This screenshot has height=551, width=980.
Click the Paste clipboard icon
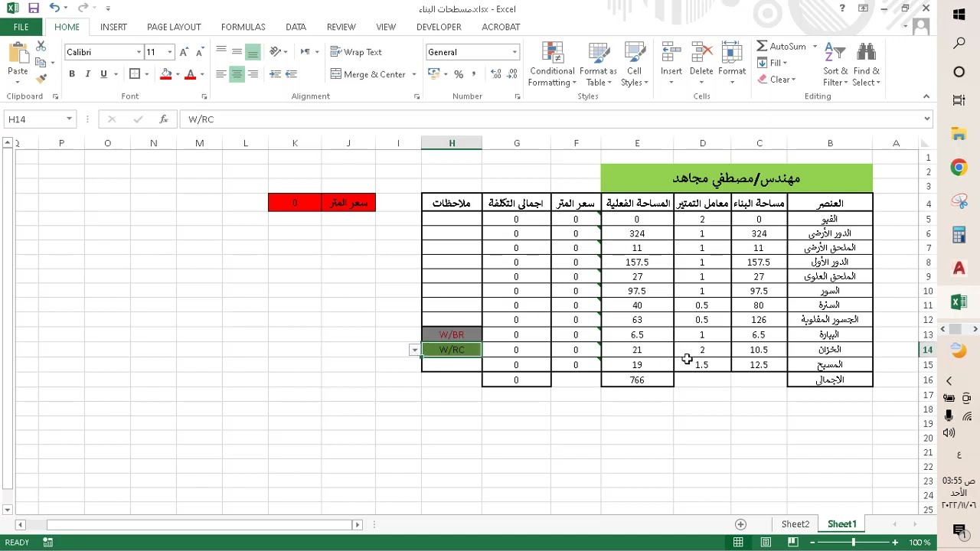[18, 55]
